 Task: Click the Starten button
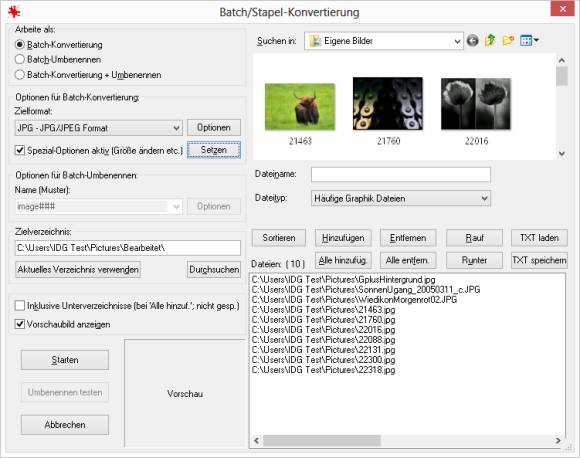[x=65, y=360]
